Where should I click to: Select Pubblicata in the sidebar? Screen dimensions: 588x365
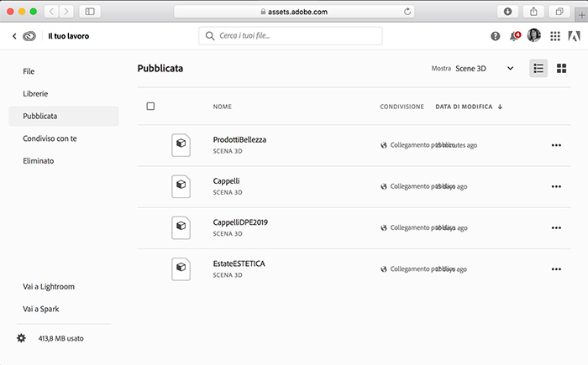point(64,116)
